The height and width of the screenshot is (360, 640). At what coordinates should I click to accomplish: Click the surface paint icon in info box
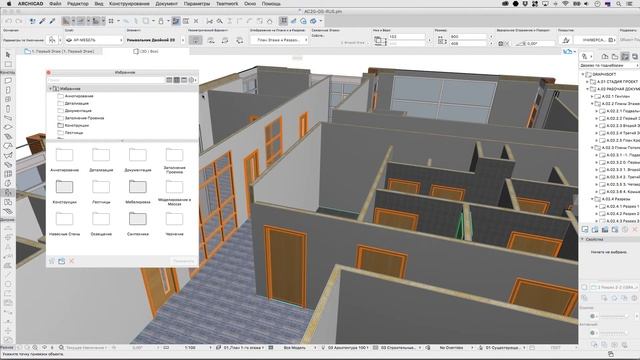click(566, 40)
